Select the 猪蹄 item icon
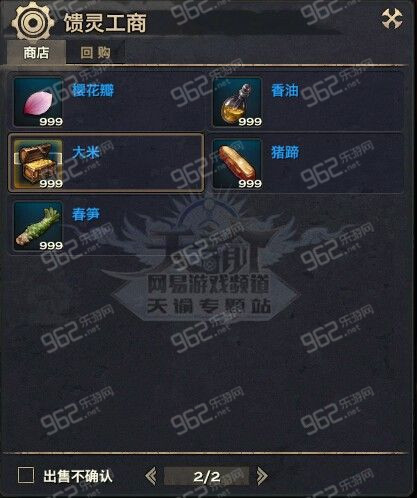Viewport: 417px width, 498px height. click(237, 164)
